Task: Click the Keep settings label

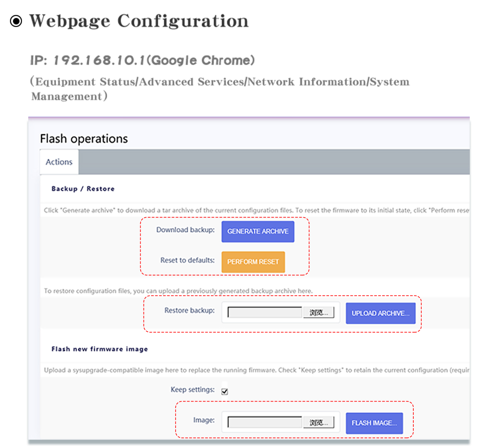Action: pyautogui.click(x=193, y=389)
